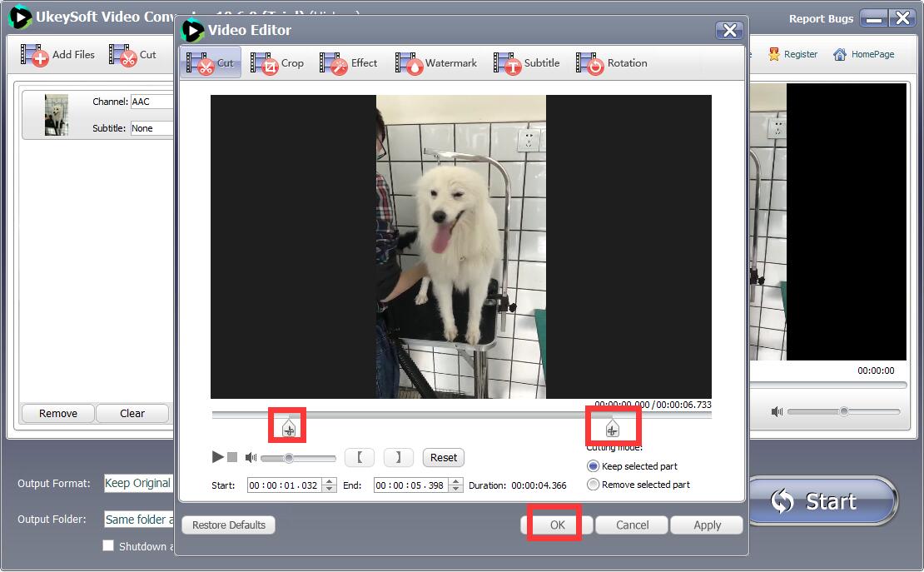Toggle the Shutdown after conversion checkbox
Viewport: 924px width, 572px height.
click(x=108, y=545)
